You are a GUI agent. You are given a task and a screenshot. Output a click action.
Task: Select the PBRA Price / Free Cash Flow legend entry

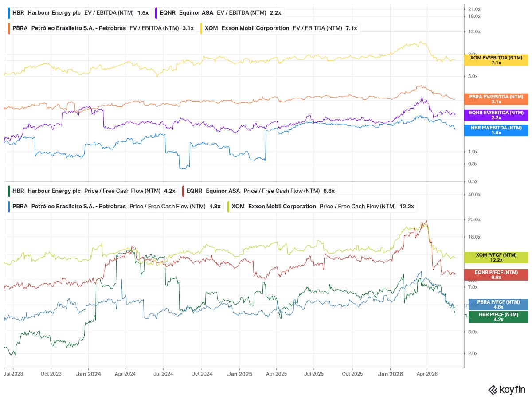click(x=115, y=206)
